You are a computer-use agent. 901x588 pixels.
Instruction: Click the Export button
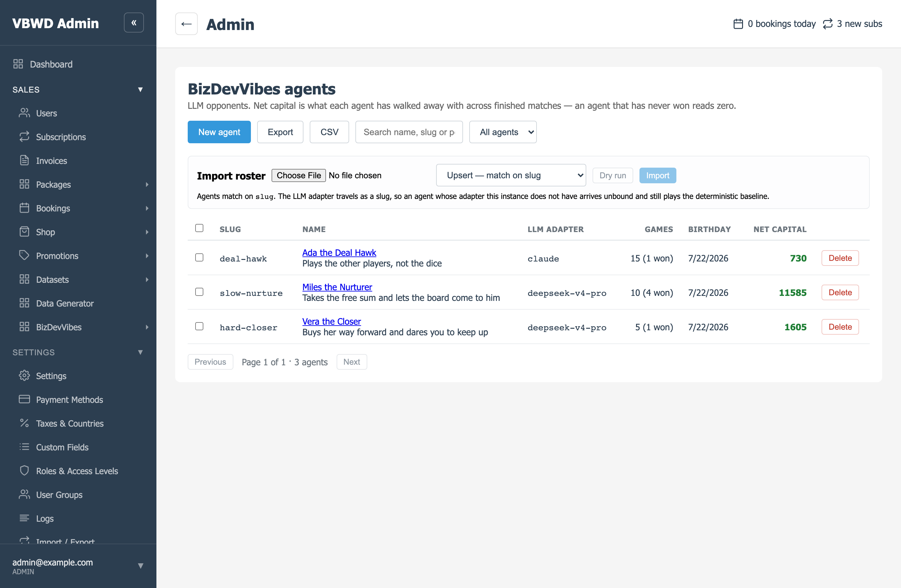click(280, 132)
